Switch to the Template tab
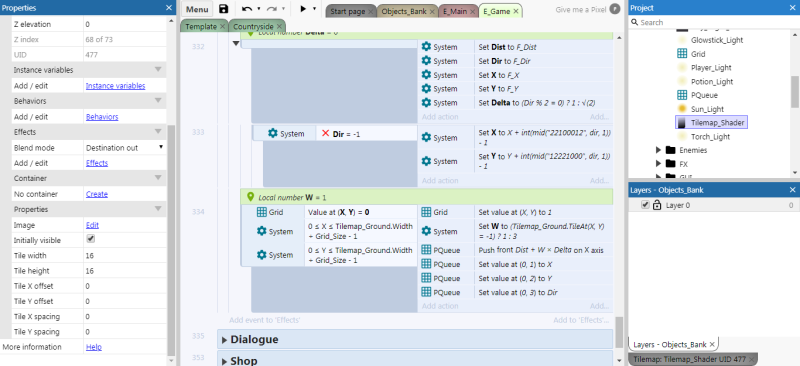The width and height of the screenshot is (800, 366). [x=201, y=26]
